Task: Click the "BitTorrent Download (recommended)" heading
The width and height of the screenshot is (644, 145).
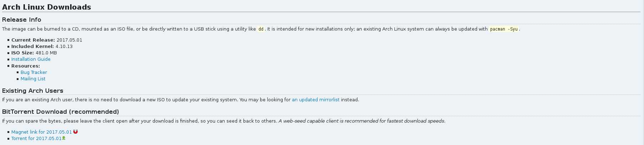Action: click(x=61, y=112)
